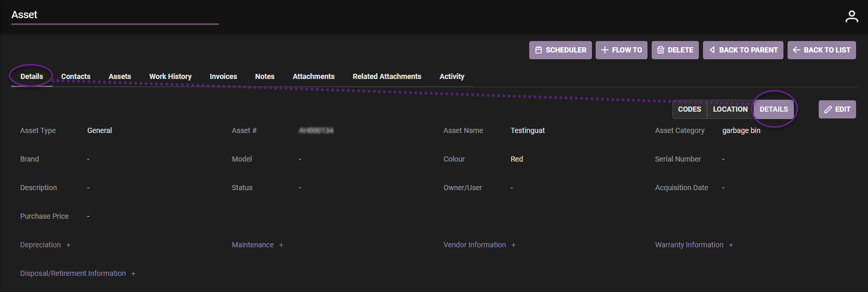View the Activity tab
This screenshot has width=868, height=292.
451,76
